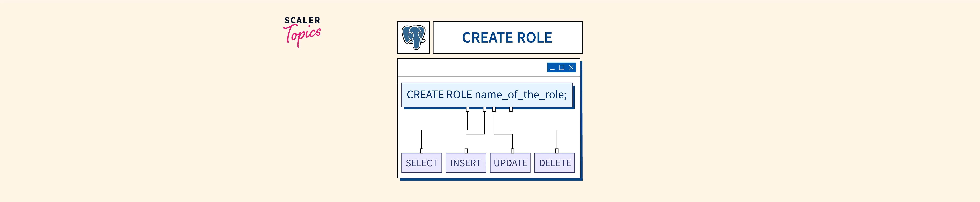The width and height of the screenshot is (980, 202).
Task: Choose the INSERT privilege box
Action: click(x=466, y=163)
